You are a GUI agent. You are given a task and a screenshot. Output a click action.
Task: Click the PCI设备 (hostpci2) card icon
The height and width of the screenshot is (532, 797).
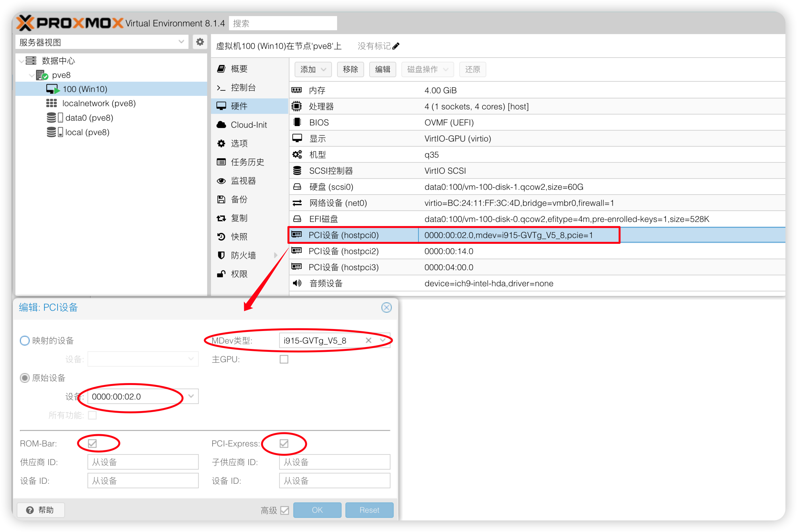pyautogui.click(x=297, y=251)
